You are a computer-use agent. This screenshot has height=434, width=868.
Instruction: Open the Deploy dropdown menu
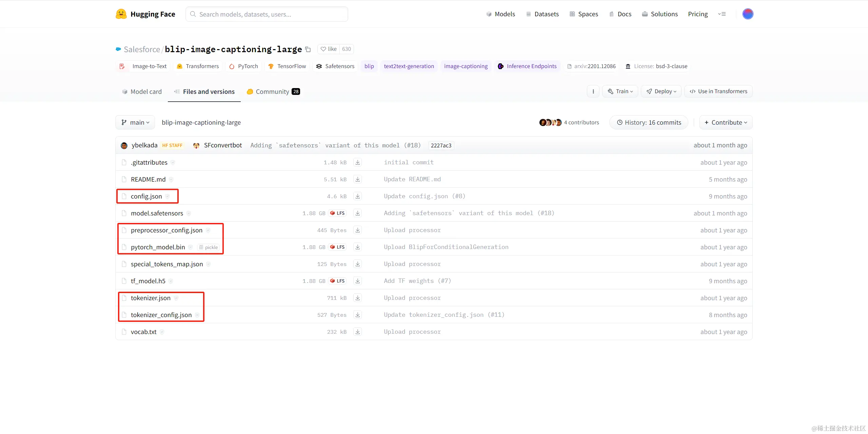click(661, 91)
